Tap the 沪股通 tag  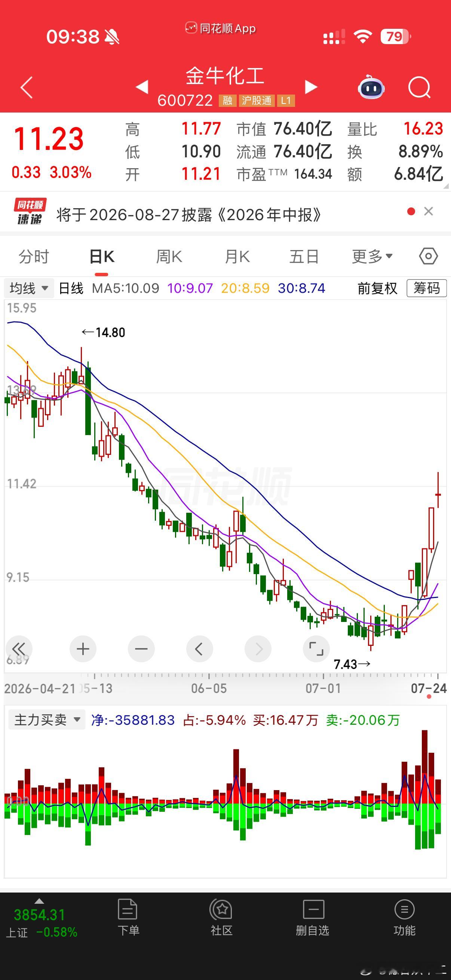click(257, 101)
